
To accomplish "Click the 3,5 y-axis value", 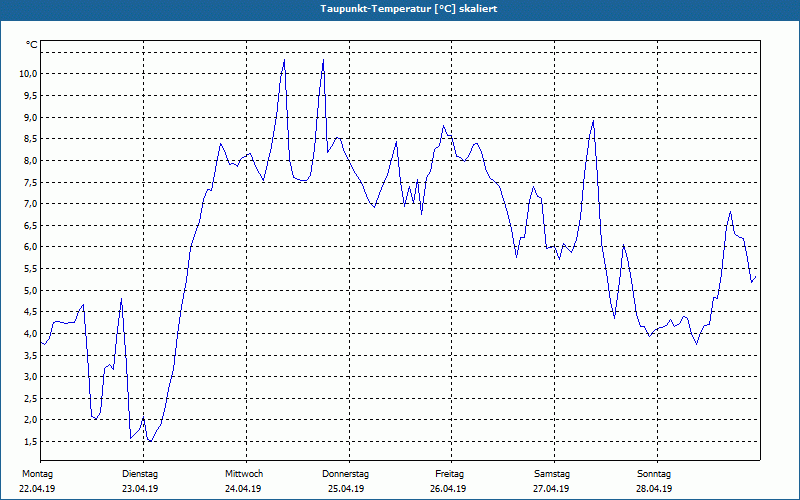I will tap(30, 355).
